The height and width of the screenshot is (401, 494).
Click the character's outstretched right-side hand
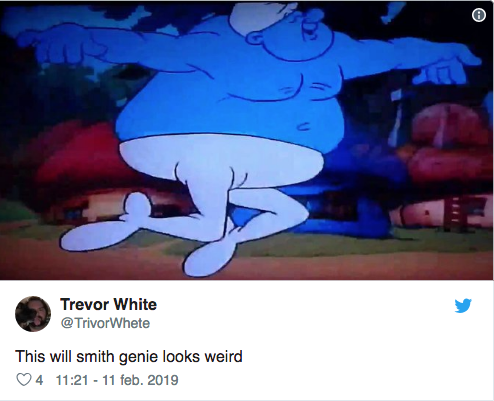tap(447, 65)
